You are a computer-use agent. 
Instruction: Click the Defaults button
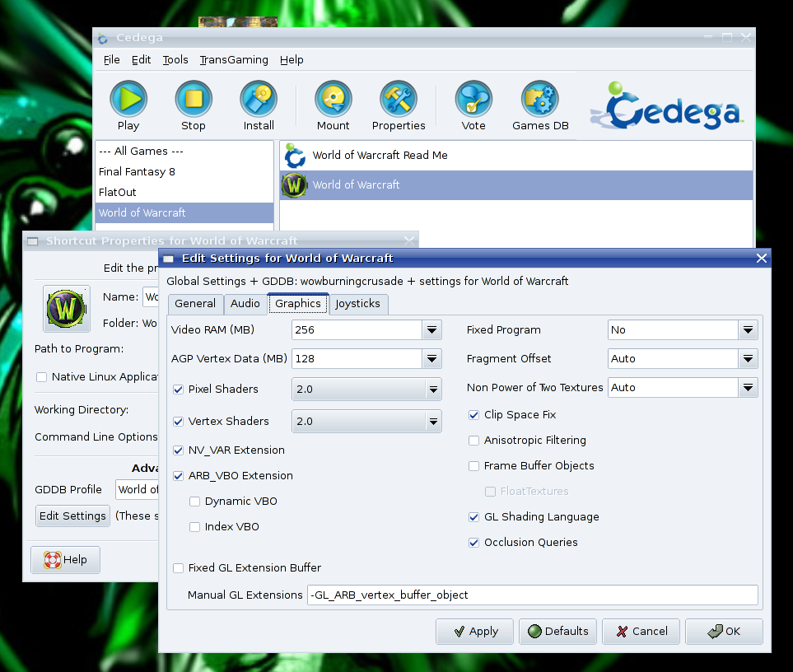click(557, 632)
